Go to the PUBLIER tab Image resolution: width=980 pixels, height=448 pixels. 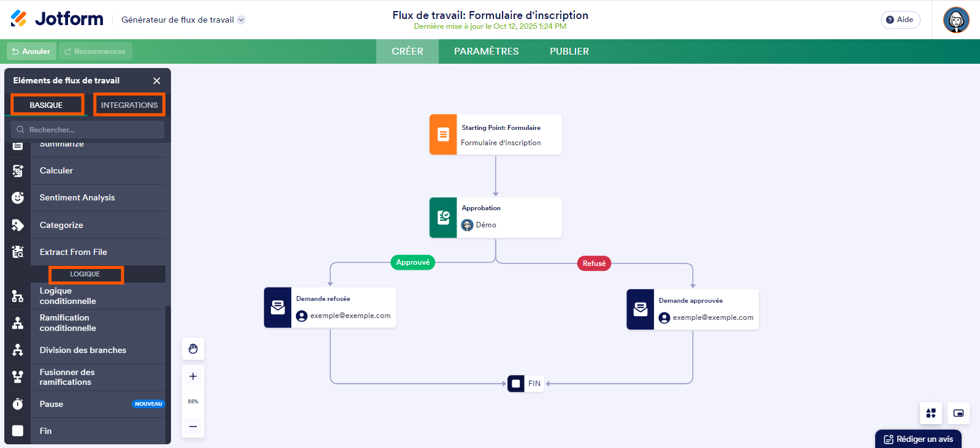(569, 51)
